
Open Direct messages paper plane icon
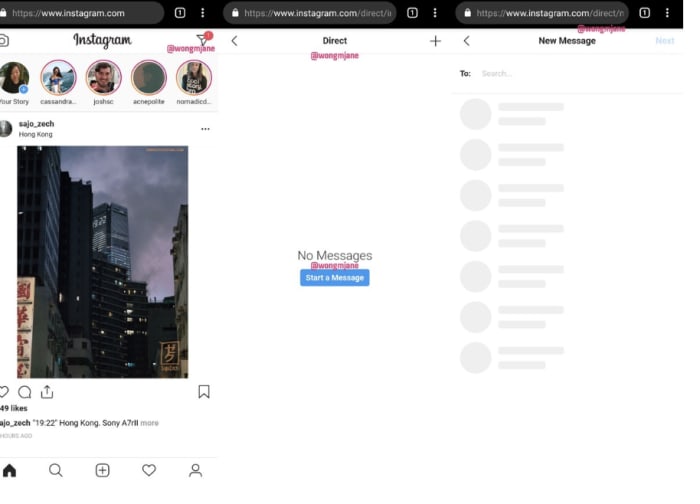tap(203, 39)
